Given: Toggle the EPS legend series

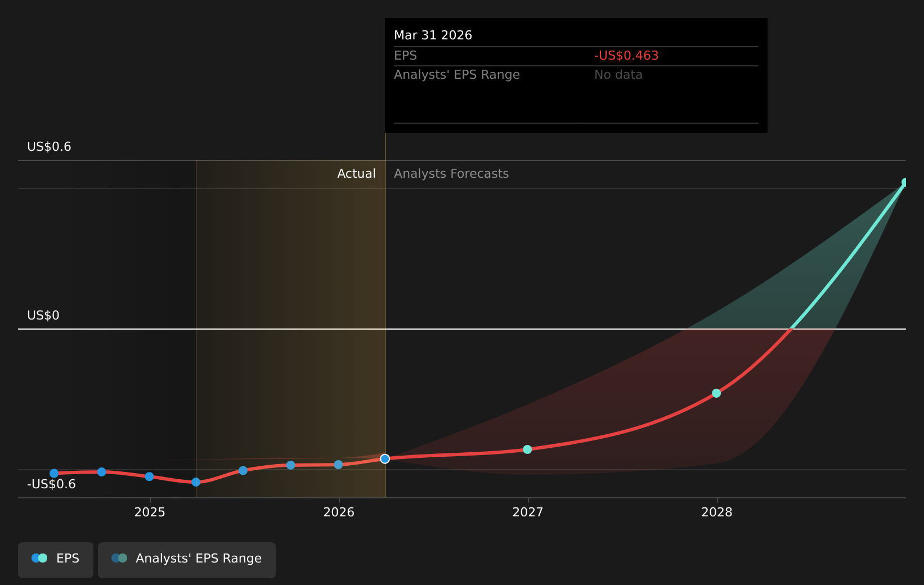Looking at the screenshot, I should click(x=56, y=560).
